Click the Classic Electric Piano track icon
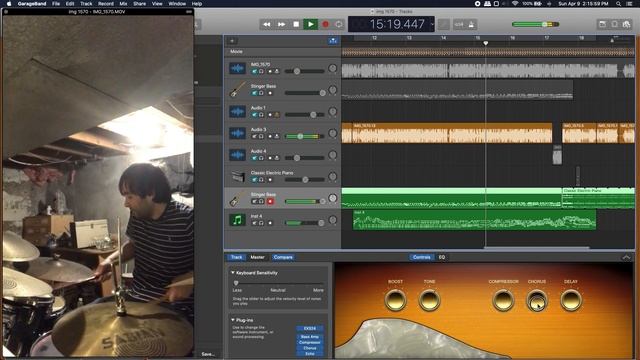 tap(237, 176)
